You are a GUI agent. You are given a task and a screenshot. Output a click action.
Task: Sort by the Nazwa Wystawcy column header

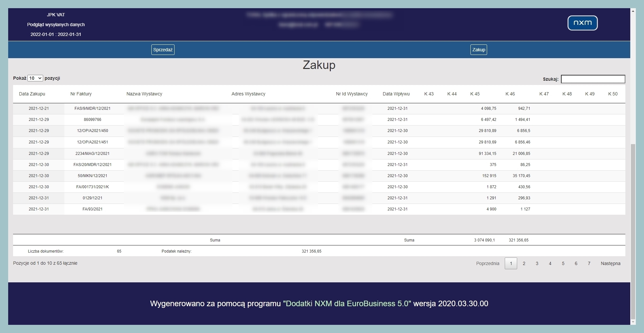click(144, 94)
